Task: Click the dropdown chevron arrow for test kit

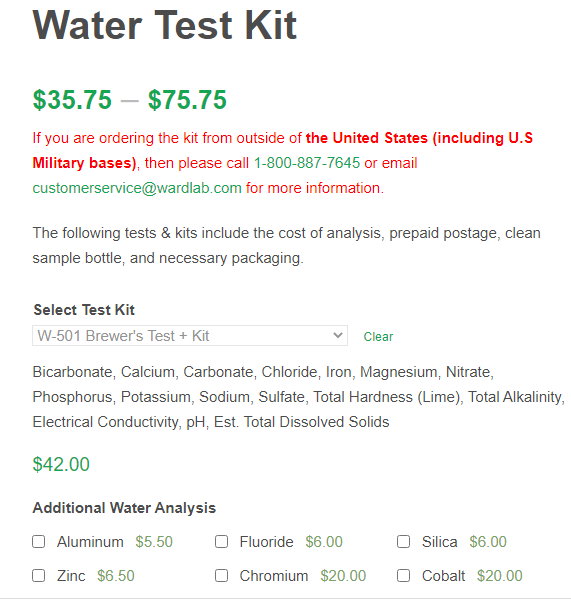Action: [337, 335]
